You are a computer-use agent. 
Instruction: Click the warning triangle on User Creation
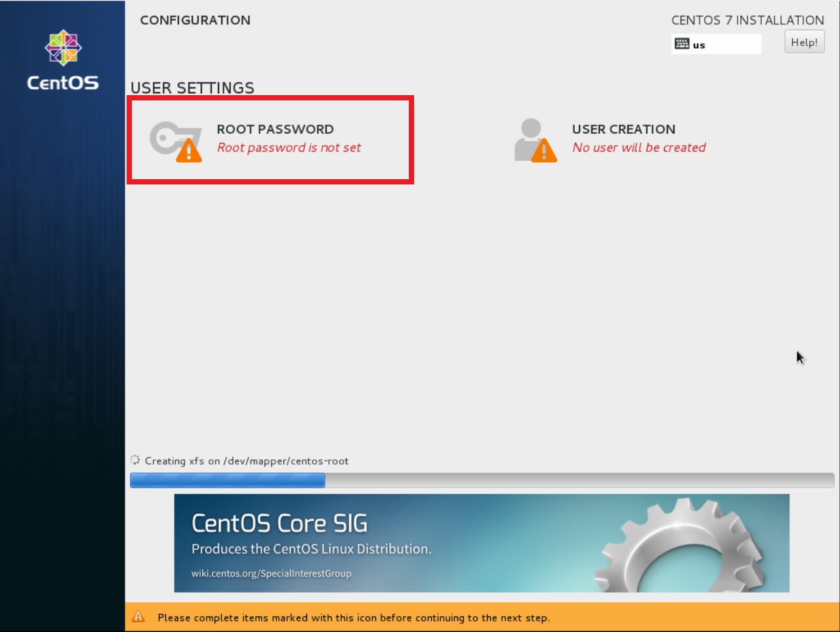(543, 150)
